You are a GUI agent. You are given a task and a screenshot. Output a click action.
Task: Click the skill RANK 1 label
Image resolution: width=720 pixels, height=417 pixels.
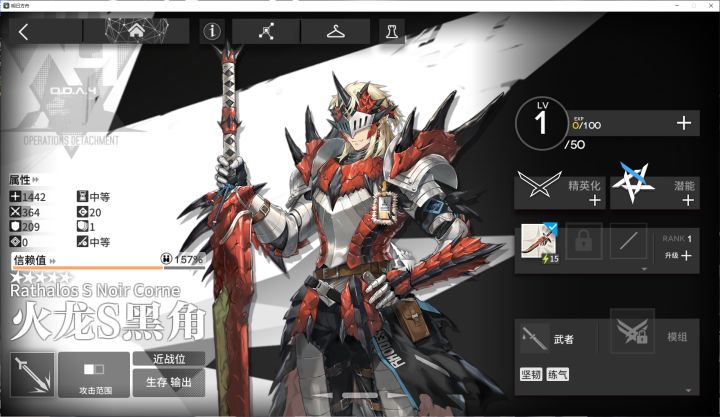[x=677, y=239]
